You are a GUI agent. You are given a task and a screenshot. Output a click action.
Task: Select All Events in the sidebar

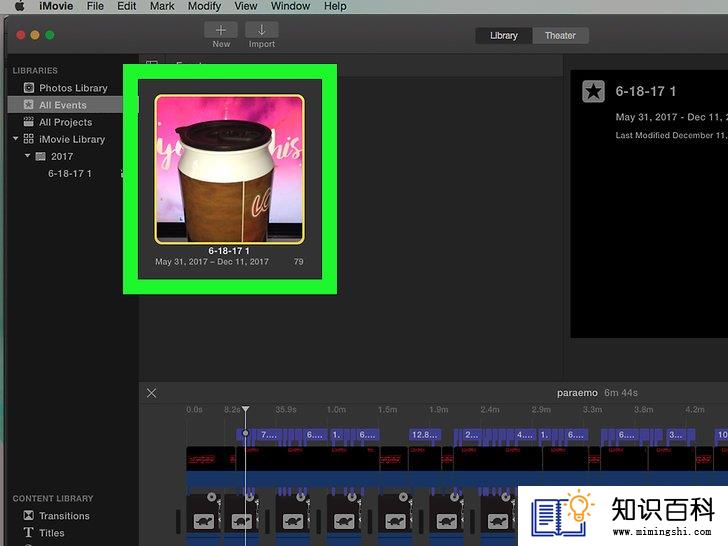(x=65, y=105)
